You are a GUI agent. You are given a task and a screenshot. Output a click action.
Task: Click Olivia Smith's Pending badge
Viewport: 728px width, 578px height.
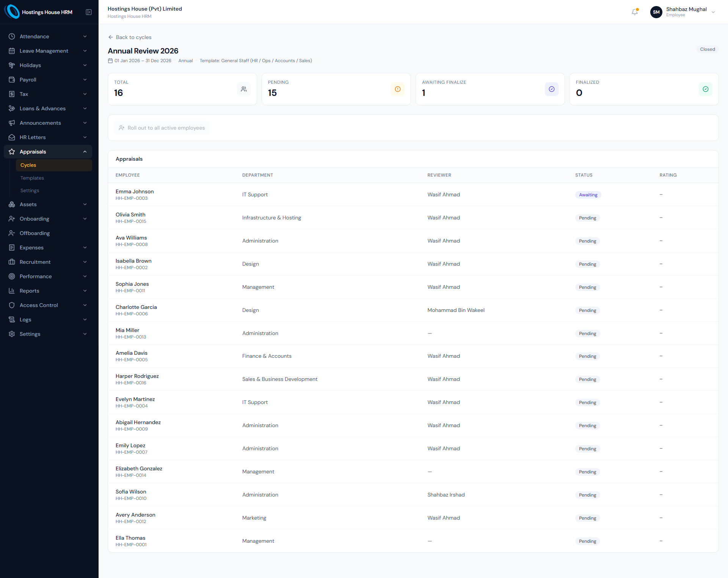(x=587, y=218)
